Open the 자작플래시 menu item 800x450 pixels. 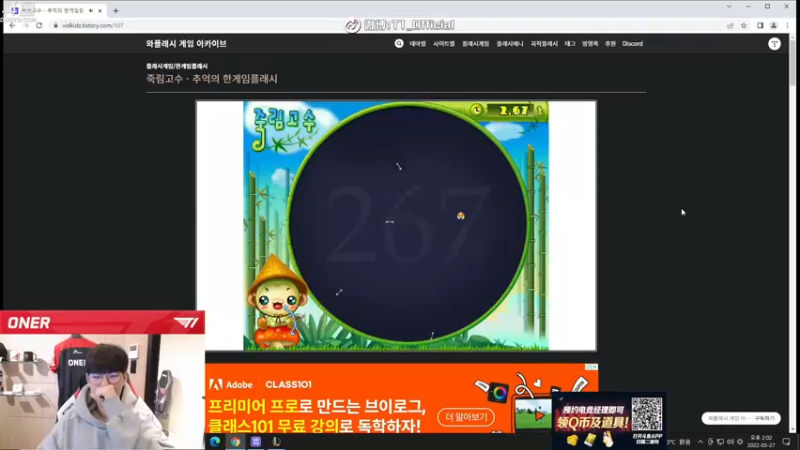pyautogui.click(x=544, y=44)
